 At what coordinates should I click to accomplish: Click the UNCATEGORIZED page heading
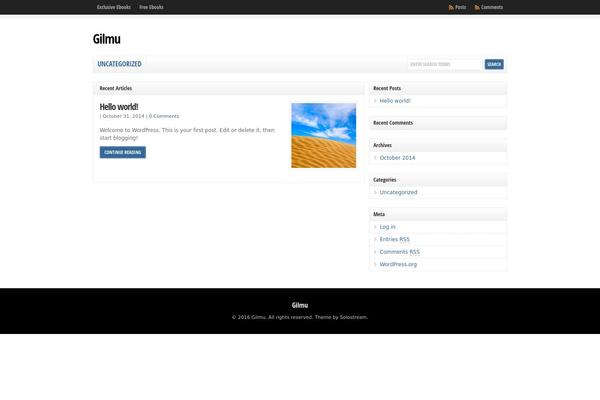(x=119, y=64)
